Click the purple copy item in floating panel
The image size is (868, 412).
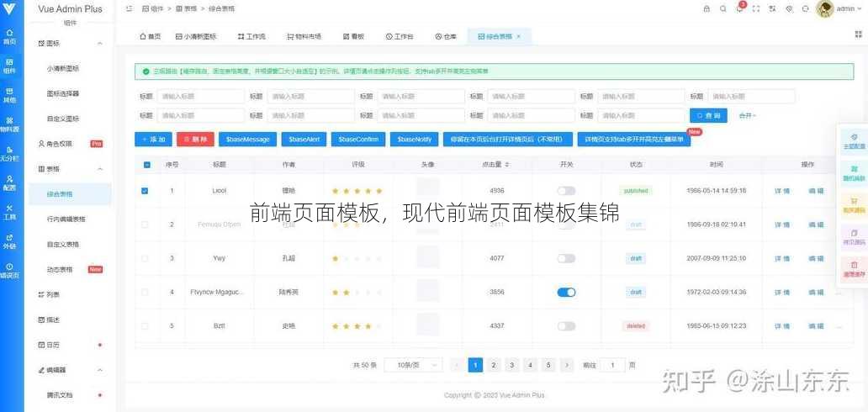[854, 237]
